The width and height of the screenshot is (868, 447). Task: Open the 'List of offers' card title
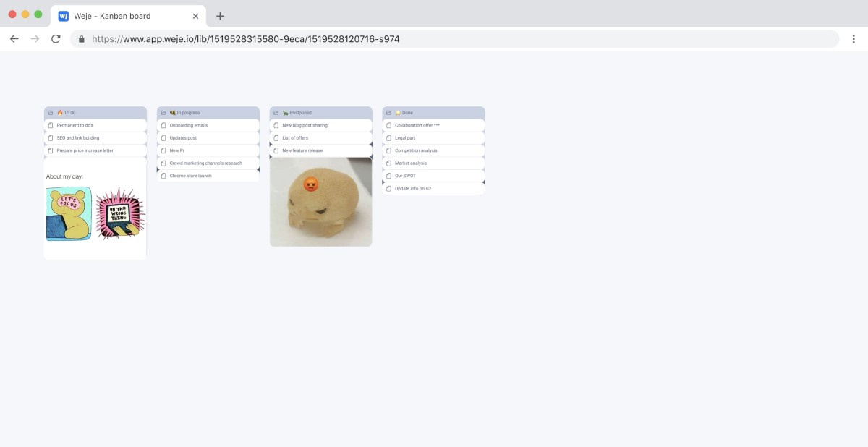click(x=296, y=138)
